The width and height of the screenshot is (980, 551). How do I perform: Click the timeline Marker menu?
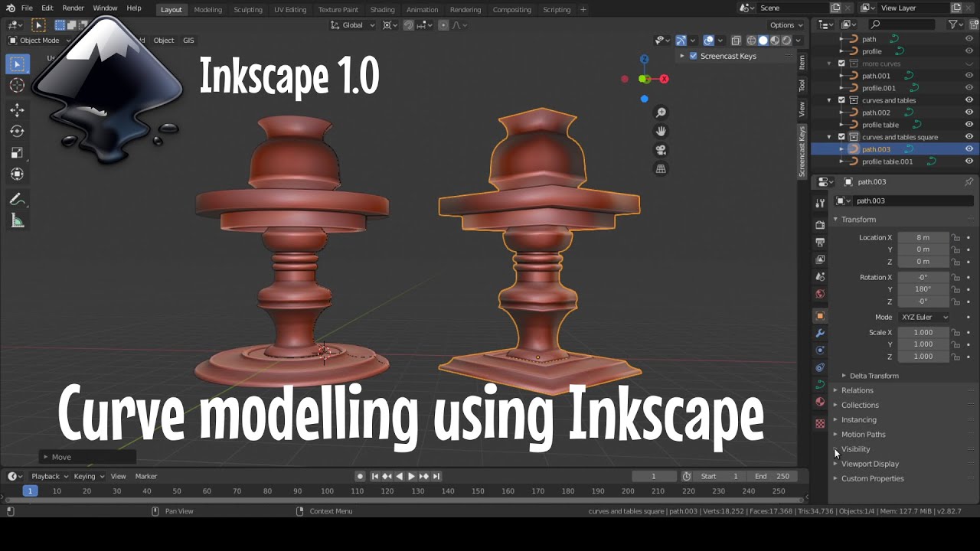coord(145,476)
